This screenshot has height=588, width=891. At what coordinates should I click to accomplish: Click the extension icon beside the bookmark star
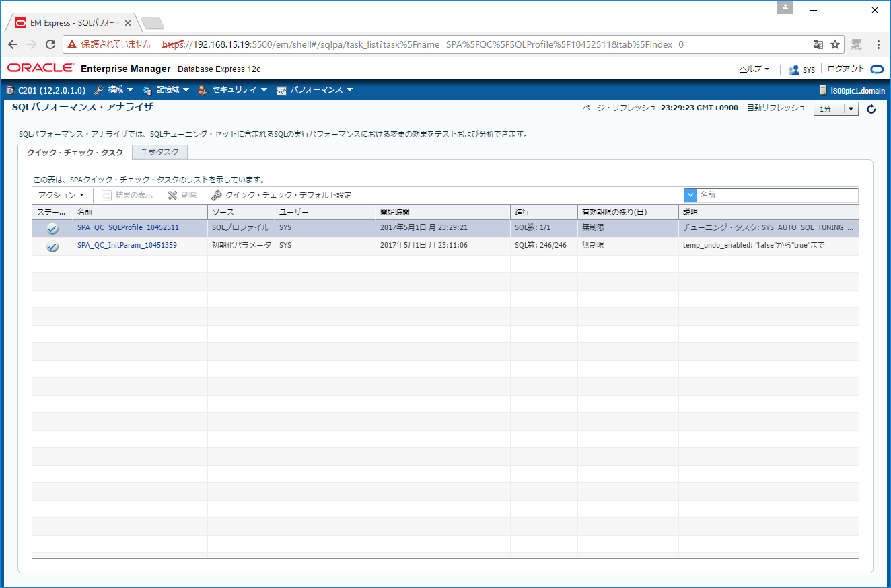(x=857, y=44)
